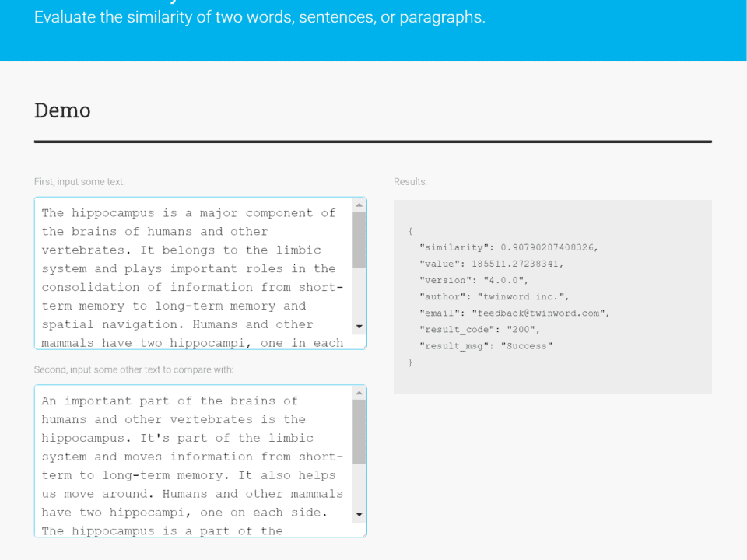The height and width of the screenshot is (560, 747).
Task: Click first text area scroll down arrow
Action: pos(359,327)
